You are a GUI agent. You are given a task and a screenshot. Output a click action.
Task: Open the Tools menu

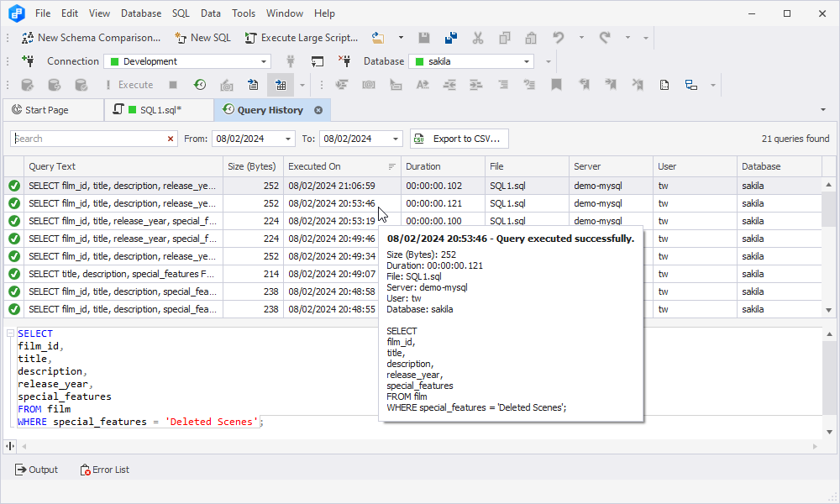click(x=244, y=13)
